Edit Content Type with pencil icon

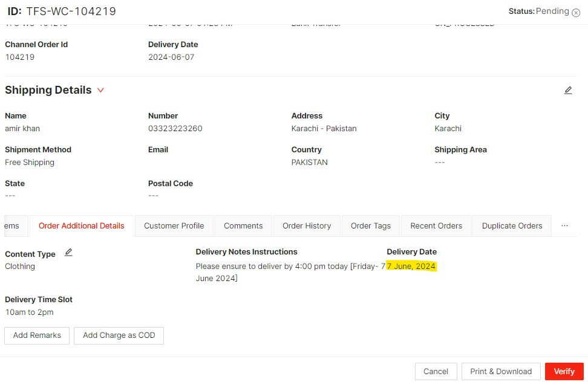point(68,253)
